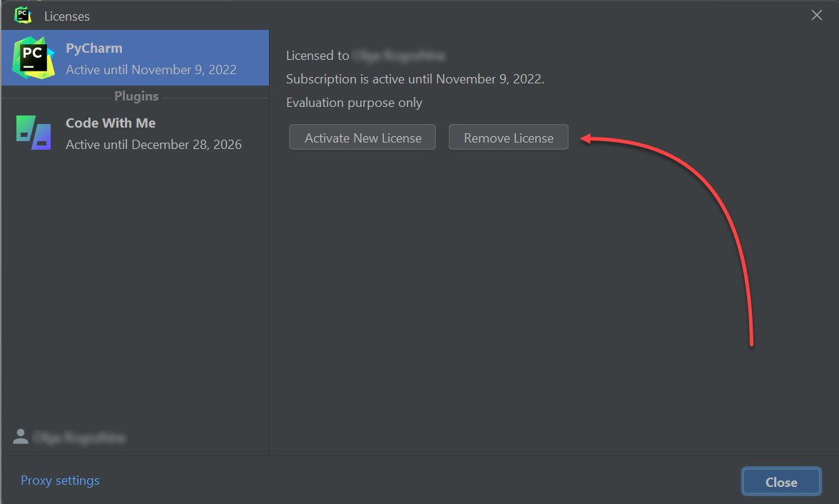The height and width of the screenshot is (504, 839).
Task: Click the Activate New License button
Action: pyautogui.click(x=362, y=138)
